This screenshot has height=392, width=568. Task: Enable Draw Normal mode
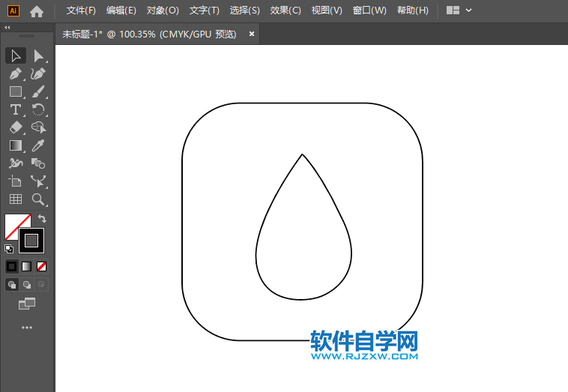click(12, 284)
